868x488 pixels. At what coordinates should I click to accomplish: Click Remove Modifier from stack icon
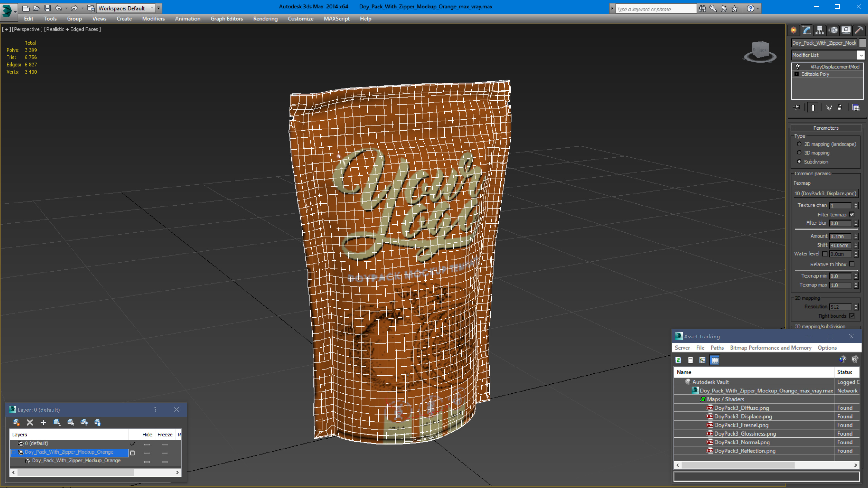click(x=840, y=108)
